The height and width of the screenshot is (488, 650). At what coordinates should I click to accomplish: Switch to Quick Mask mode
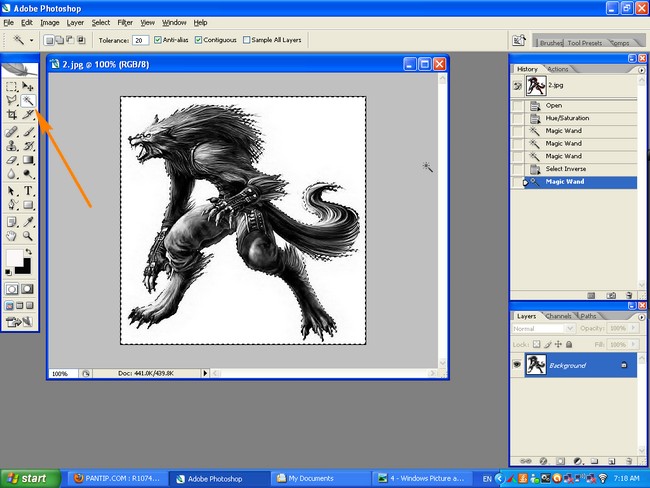[x=28, y=289]
